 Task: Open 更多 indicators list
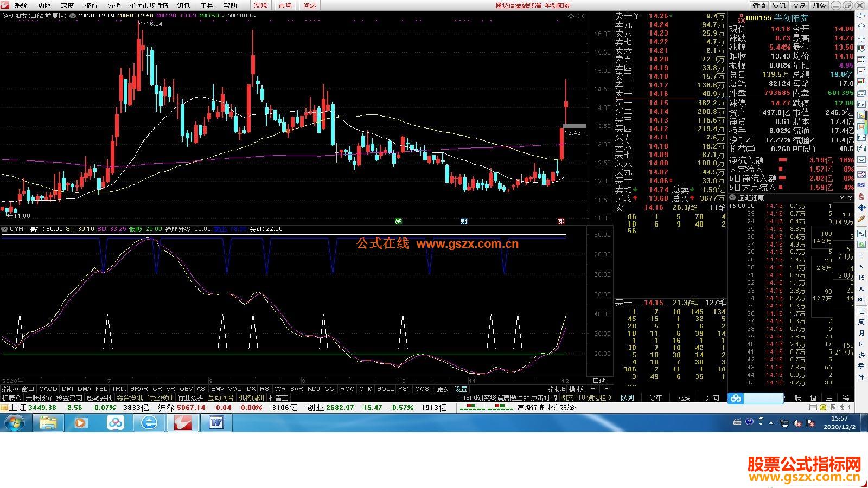pyautogui.click(x=443, y=389)
